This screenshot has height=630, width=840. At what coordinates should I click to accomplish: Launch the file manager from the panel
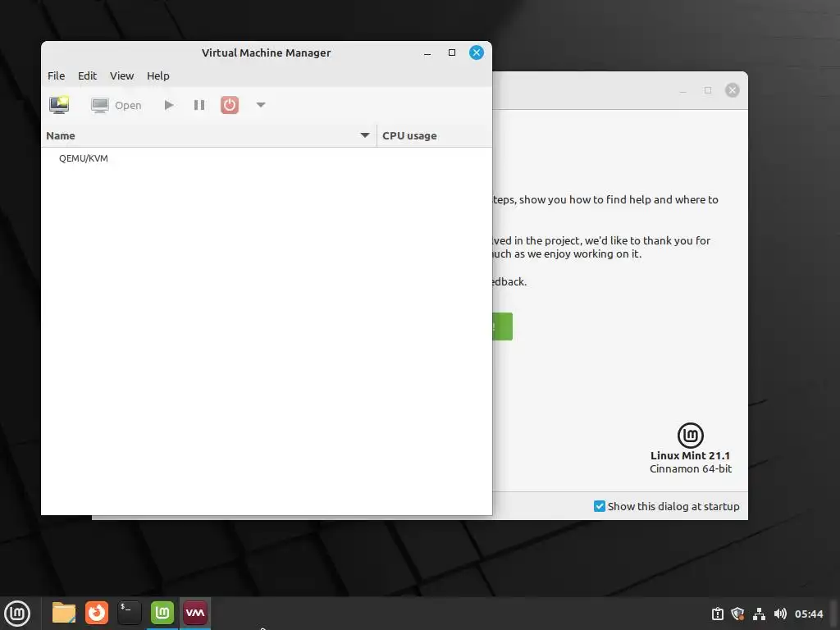[64, 613]
